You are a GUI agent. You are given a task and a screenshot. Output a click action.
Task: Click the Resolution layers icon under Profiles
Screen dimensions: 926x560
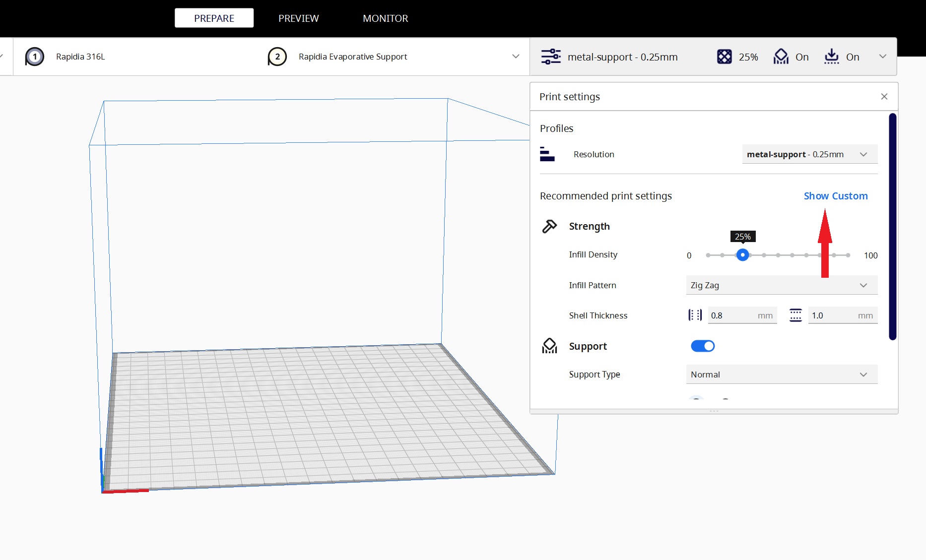click(547, 154)
